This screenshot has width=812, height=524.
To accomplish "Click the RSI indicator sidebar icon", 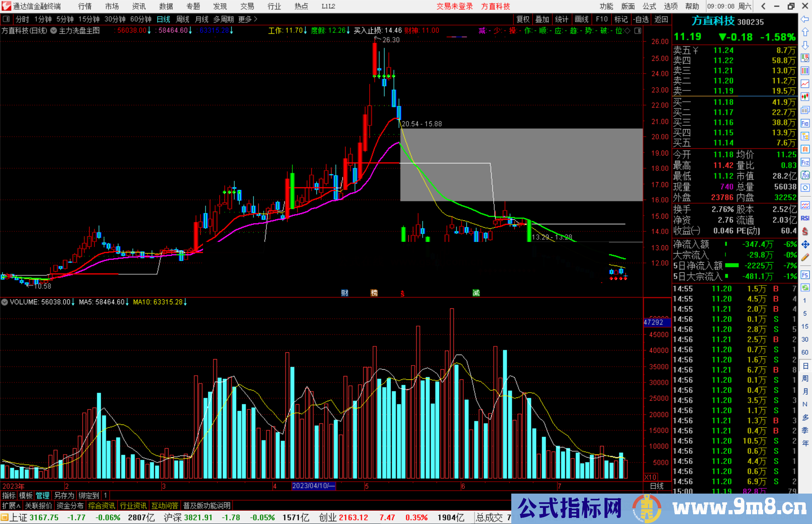I will click(x=805, y=218).
